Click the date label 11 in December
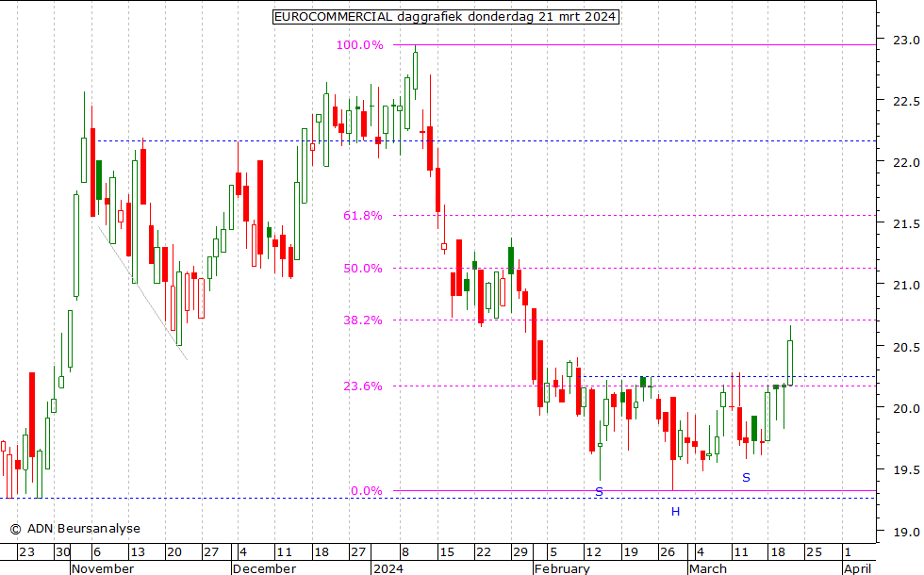Screen dimensions: 924x575 pos(284,552)
